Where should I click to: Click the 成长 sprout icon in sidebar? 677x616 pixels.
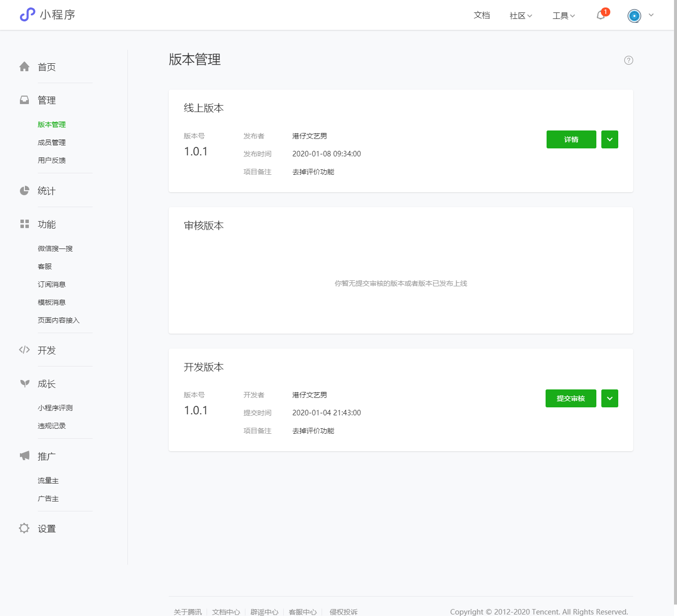click(x=24, y=383)
